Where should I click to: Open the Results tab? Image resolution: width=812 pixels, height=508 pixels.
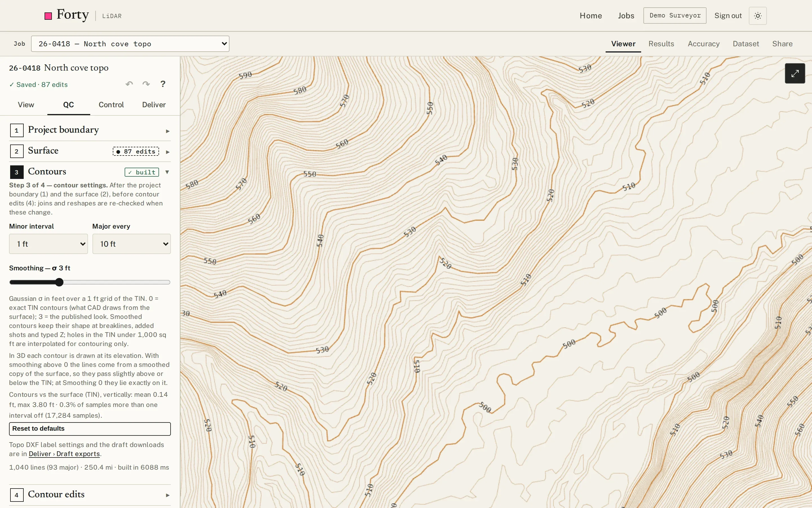point(661,44)
